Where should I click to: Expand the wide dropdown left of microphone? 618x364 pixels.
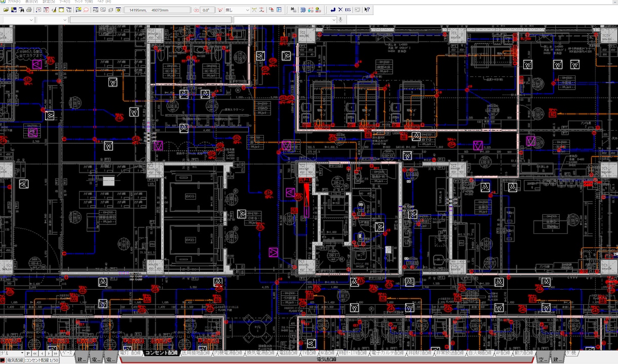[333, 20]
